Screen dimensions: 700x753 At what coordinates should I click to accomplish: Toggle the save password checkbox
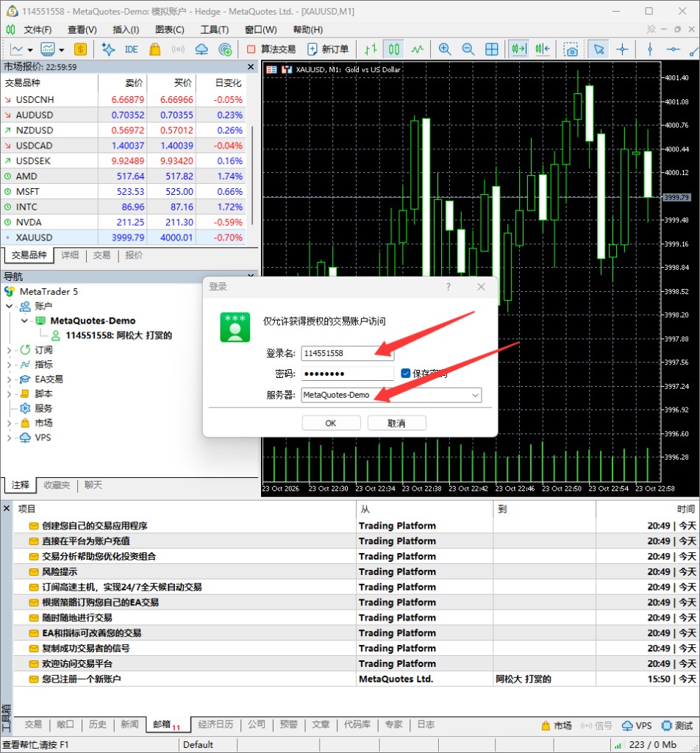406,373
